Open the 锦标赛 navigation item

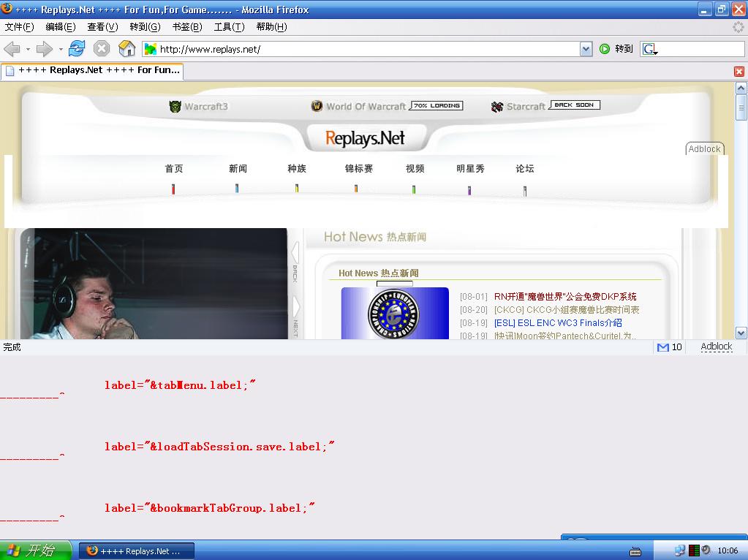pyautogui.click(x=359, y=168)
